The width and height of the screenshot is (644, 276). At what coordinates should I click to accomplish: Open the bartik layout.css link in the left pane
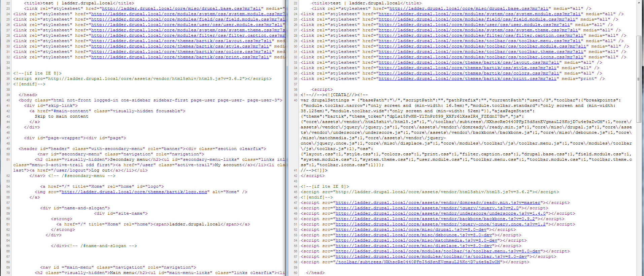click(x=181, y=41)
